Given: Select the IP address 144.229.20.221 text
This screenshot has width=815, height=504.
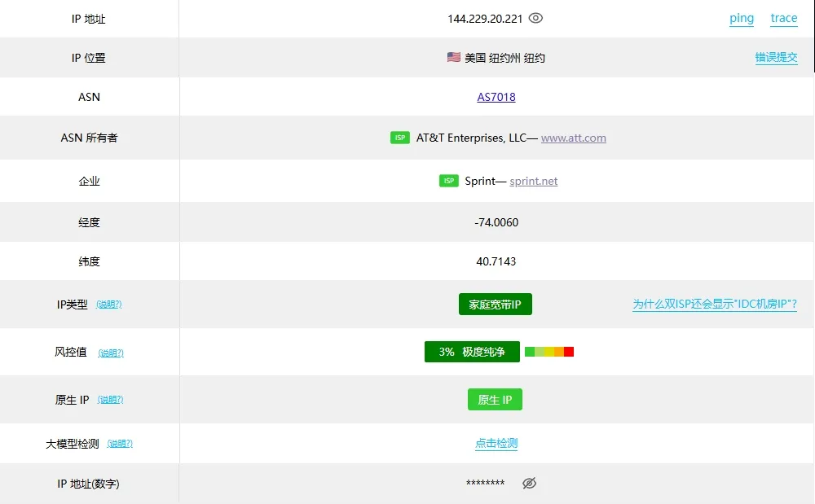Looking at the screenshot, I should [485, 20].
